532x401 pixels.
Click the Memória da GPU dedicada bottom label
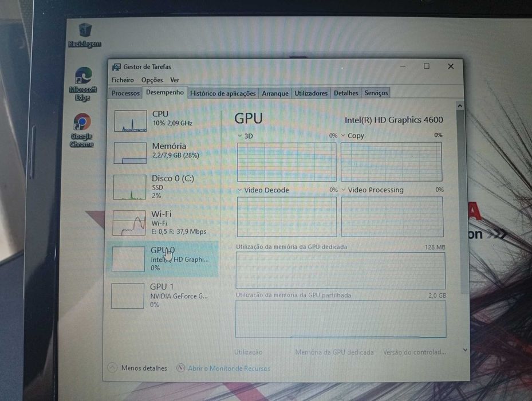click(x=334, y=352)
